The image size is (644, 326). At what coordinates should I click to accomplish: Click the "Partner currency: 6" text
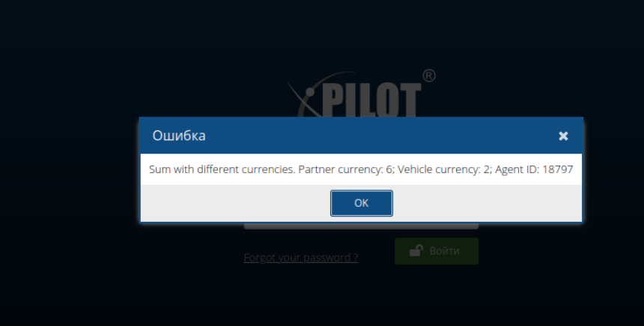(346, 169)
